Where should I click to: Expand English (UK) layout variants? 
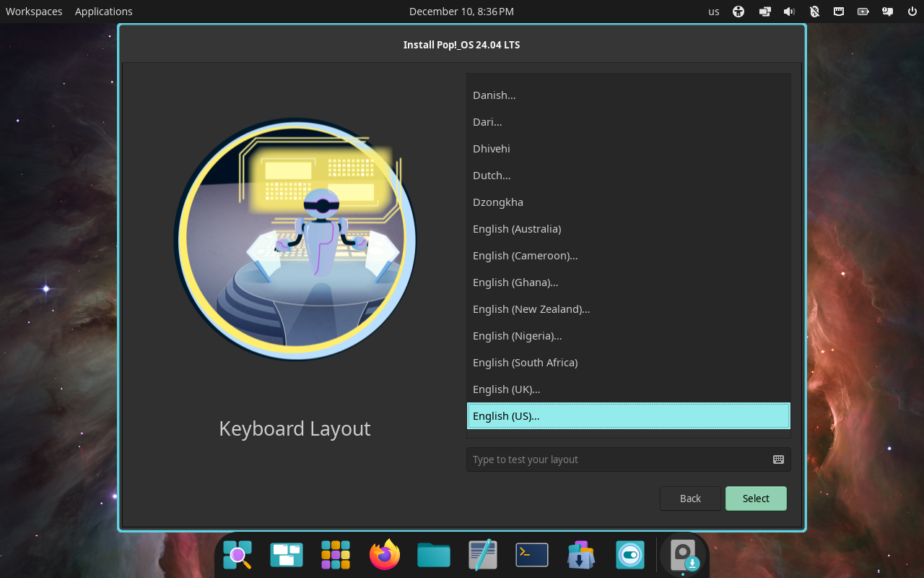506,389
